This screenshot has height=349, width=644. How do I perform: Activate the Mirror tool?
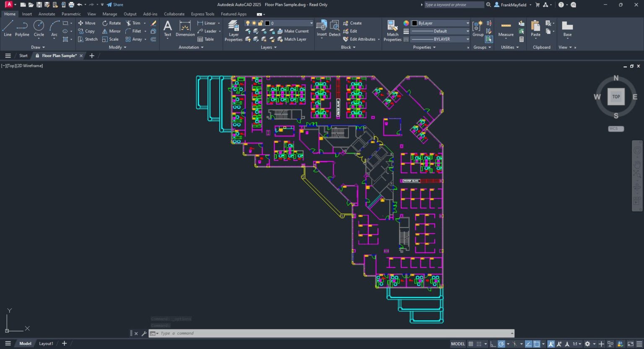point(111,31)
